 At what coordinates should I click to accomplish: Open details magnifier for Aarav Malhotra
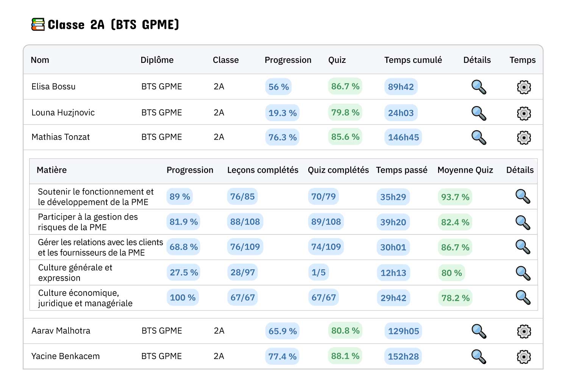479,331
